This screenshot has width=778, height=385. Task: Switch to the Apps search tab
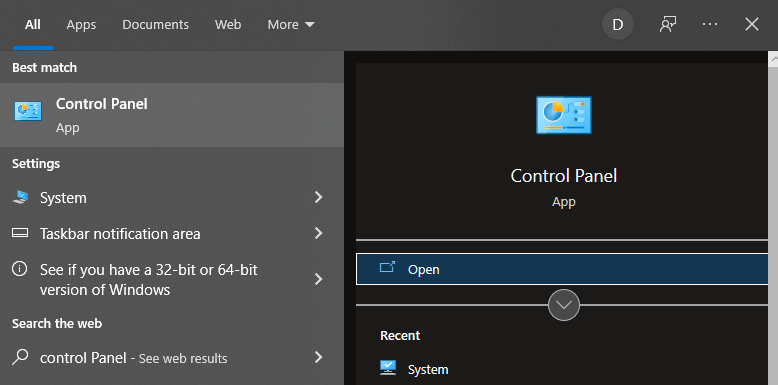(x=81, y=24)
